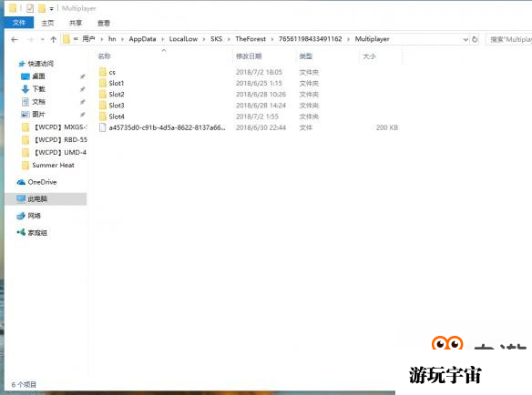Screen dimensions: 532x395
Task: Click the pin icon beside 文档
Action: (83, 102)
